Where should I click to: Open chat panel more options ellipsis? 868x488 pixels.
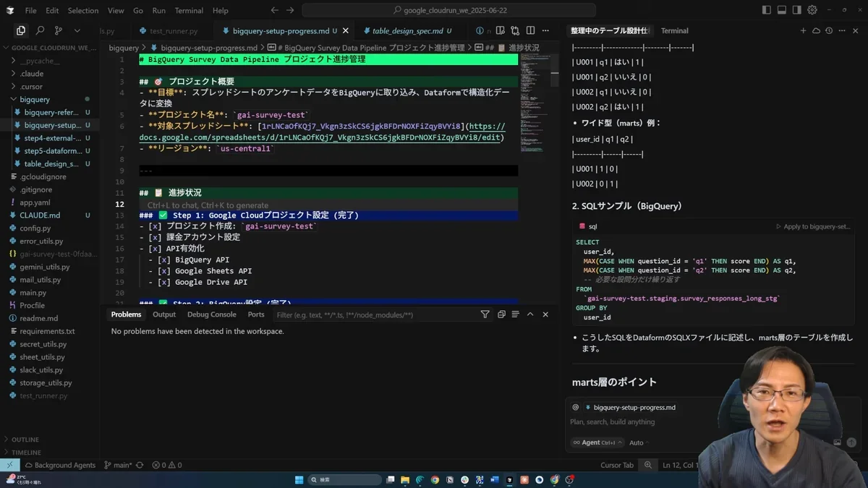point(842,31)
